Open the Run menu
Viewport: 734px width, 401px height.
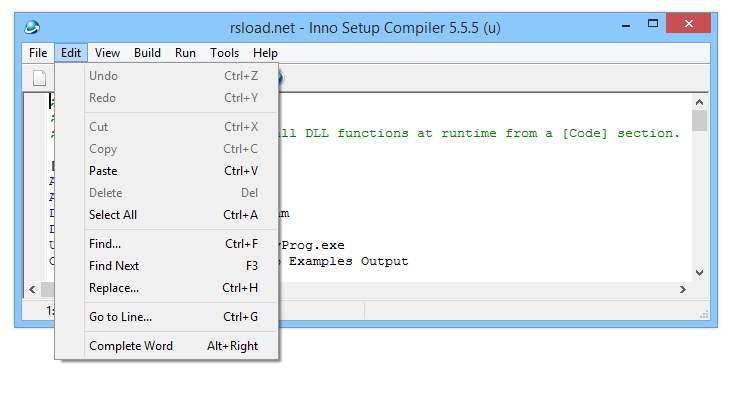(185, 53)
